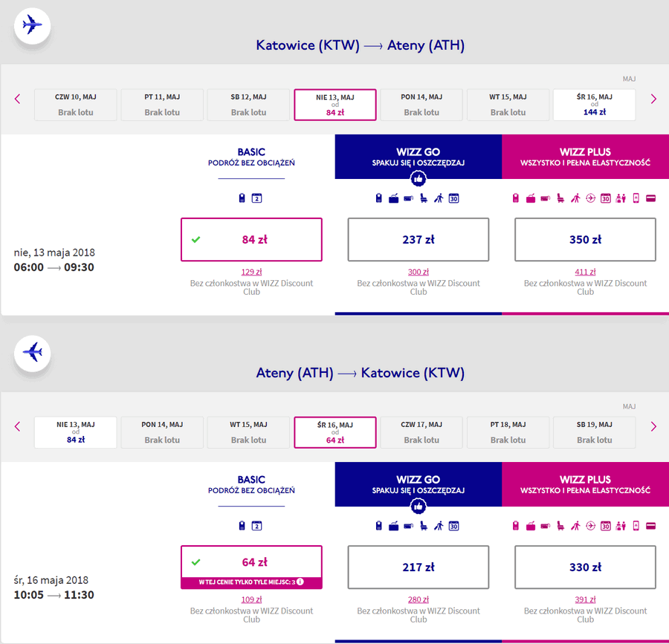Screen dimensions: 669x644
Task: Click the mobile phone icon under outbound WIZZ PLUS
Action: pyautogui.click(x=636, y=198)
